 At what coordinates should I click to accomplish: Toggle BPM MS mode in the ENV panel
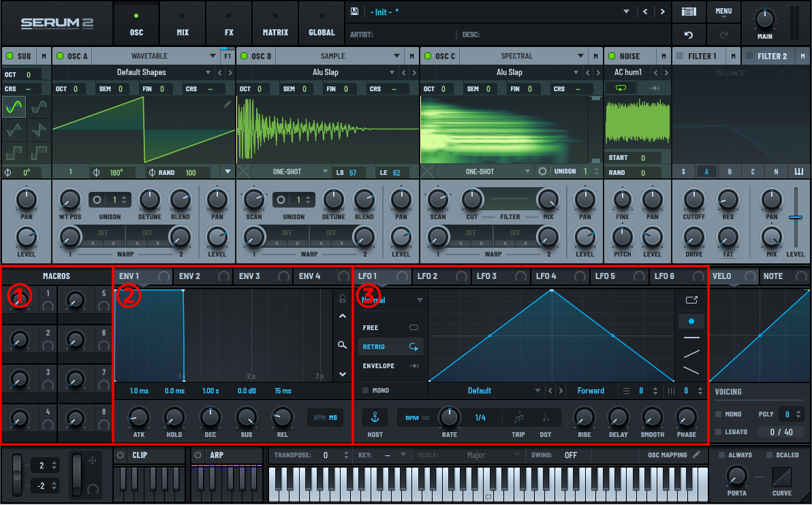tap(325, 418)
